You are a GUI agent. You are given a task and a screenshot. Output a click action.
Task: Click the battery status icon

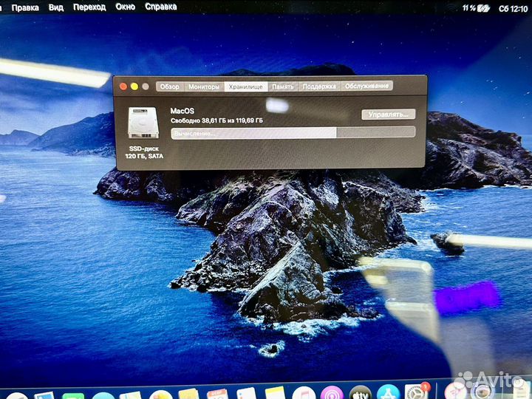483,8
